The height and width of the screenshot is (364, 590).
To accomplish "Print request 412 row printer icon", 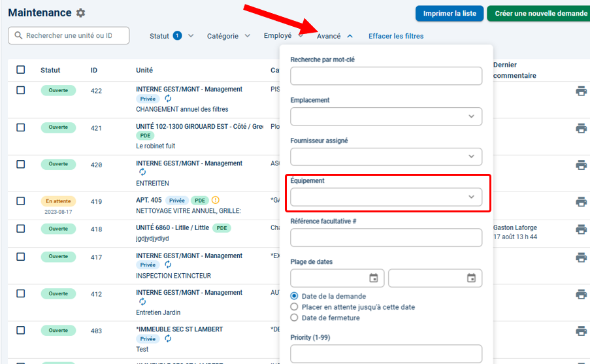I will [581, 294].
